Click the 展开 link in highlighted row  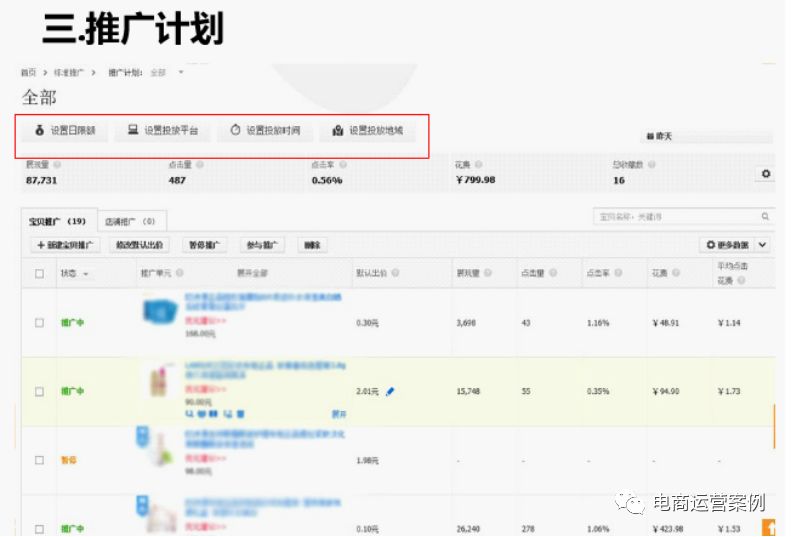(338, 414)
